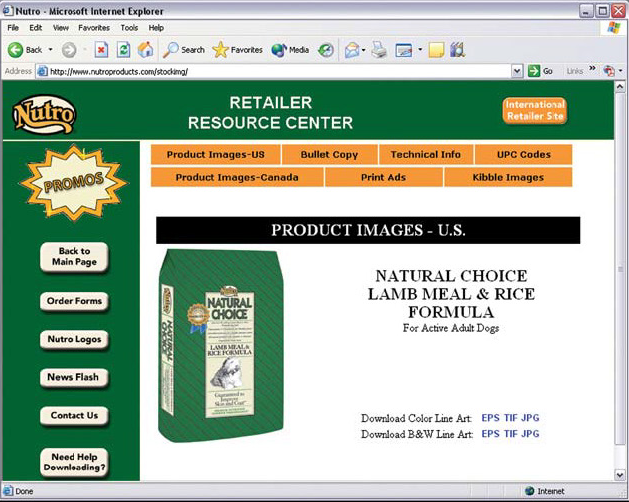Open the File menu
629x502 pixels.
(13, 28)
